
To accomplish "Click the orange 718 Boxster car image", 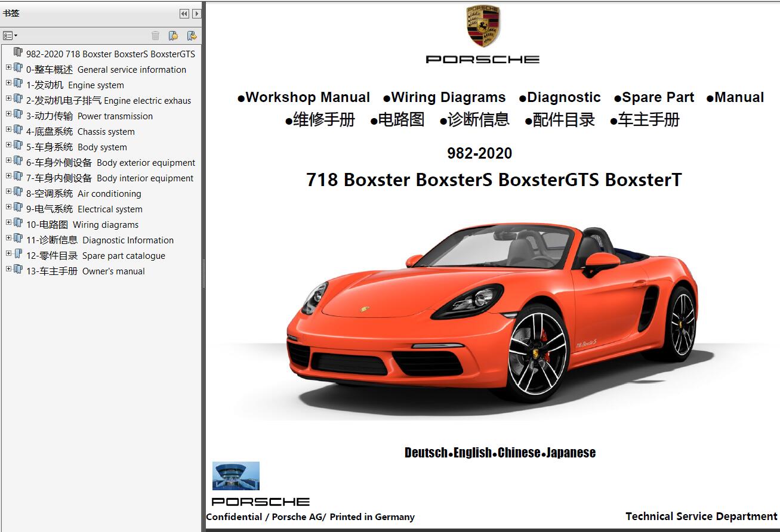I will (492, 313).
